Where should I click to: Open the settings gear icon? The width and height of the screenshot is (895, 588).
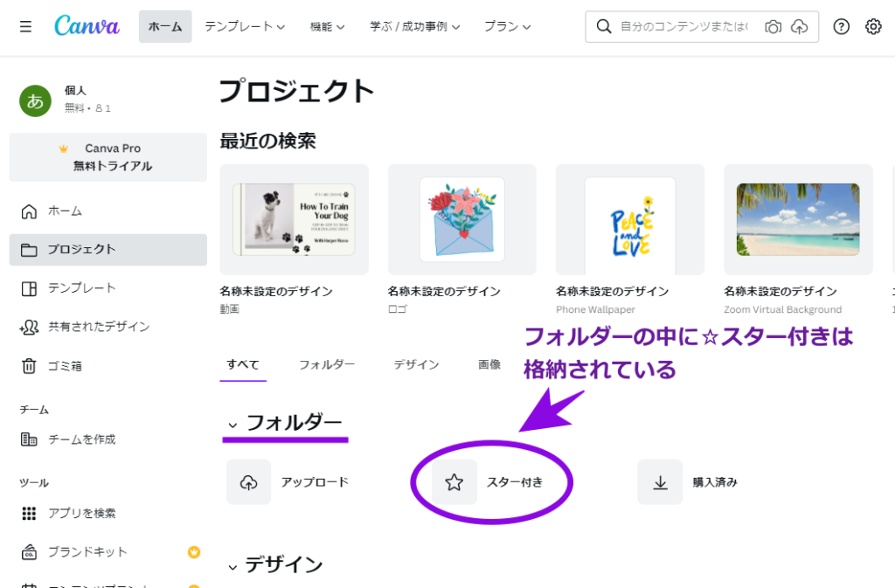click(873, 26)
